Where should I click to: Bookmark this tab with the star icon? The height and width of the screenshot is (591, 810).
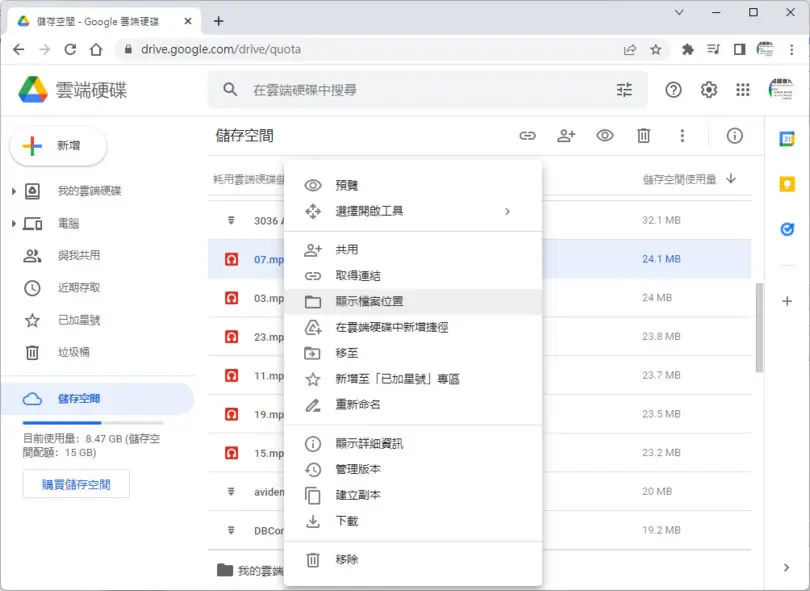point(656,50)
